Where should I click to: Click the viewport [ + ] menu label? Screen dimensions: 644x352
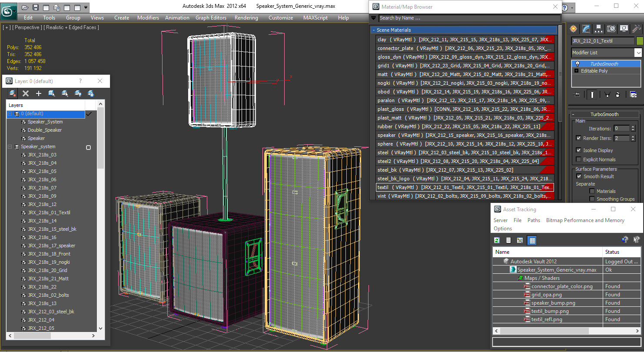click(x=7, y=27)
